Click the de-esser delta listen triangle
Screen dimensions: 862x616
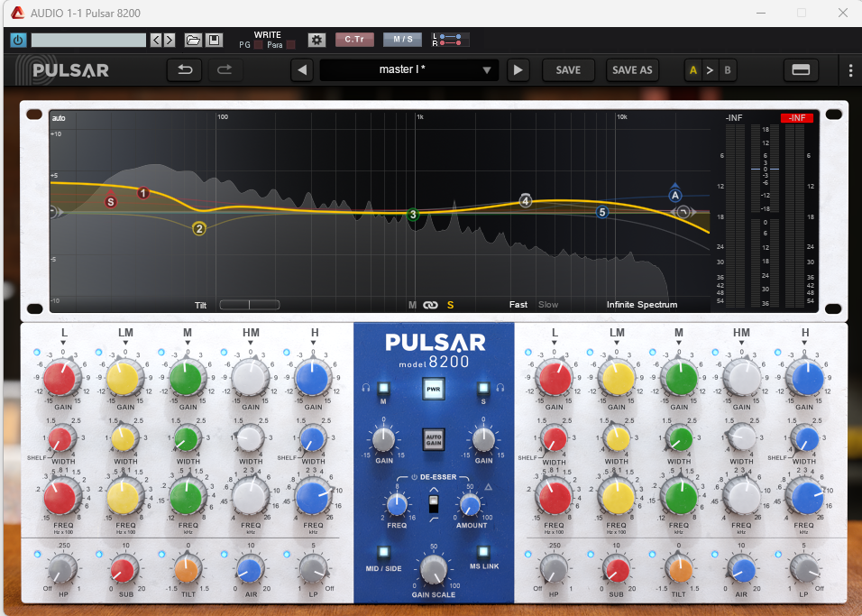pos(488,487)
